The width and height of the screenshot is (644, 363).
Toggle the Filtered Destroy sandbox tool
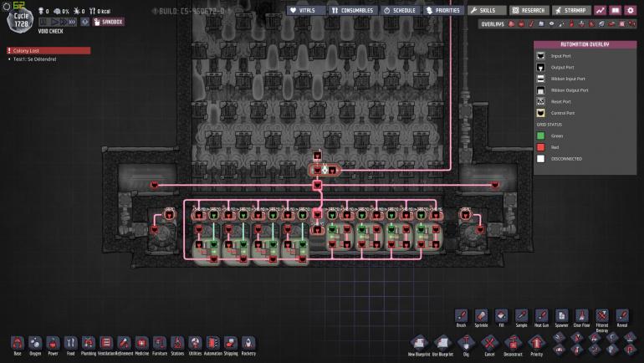601,316
